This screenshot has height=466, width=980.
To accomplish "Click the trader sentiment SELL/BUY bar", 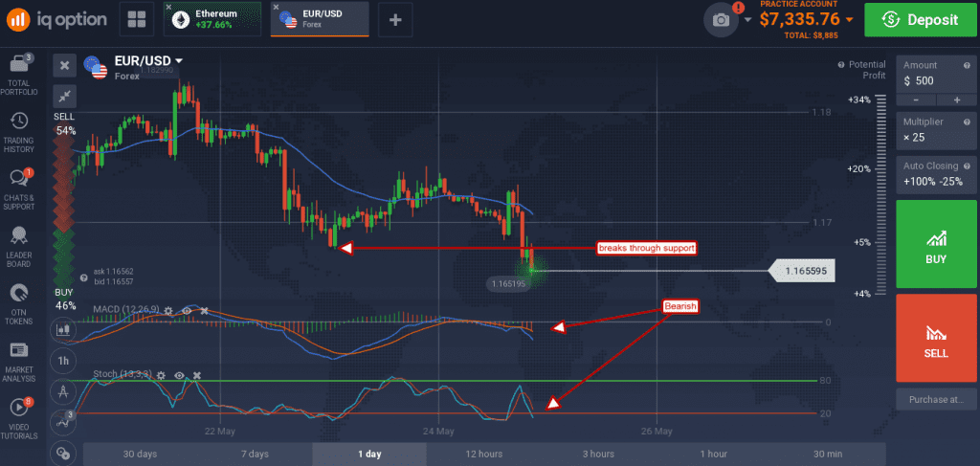I will [x=64, y=212].
